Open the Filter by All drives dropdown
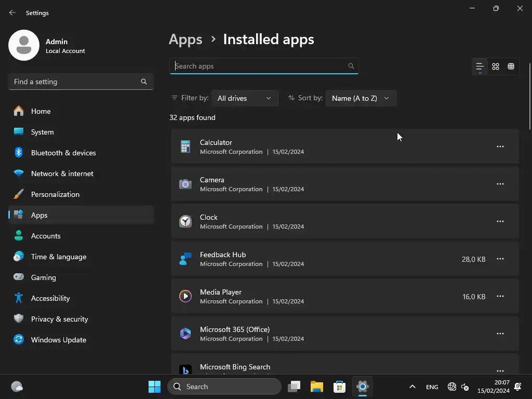The height and width of the screenshot is (399, 532). pyautogui.click(x=245, y=98)
